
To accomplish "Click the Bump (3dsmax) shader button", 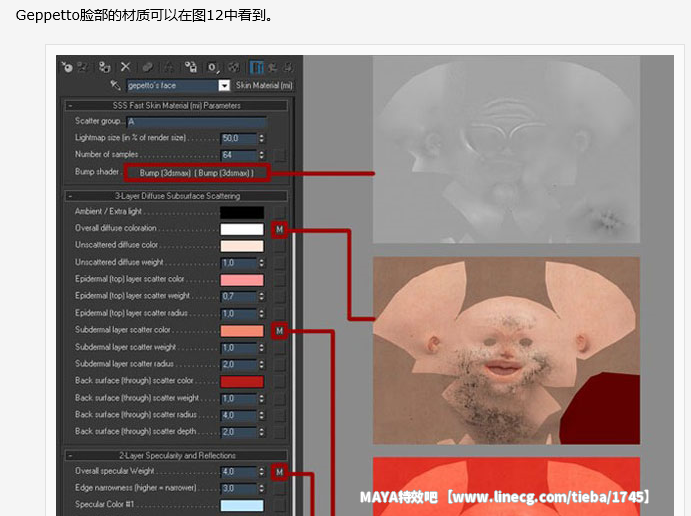I will [x=197, y=173].
